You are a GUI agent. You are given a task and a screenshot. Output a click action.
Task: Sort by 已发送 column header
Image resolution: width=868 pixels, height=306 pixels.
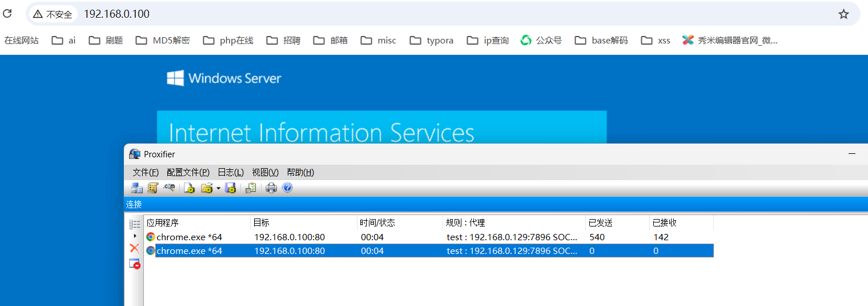pos(618,222)
